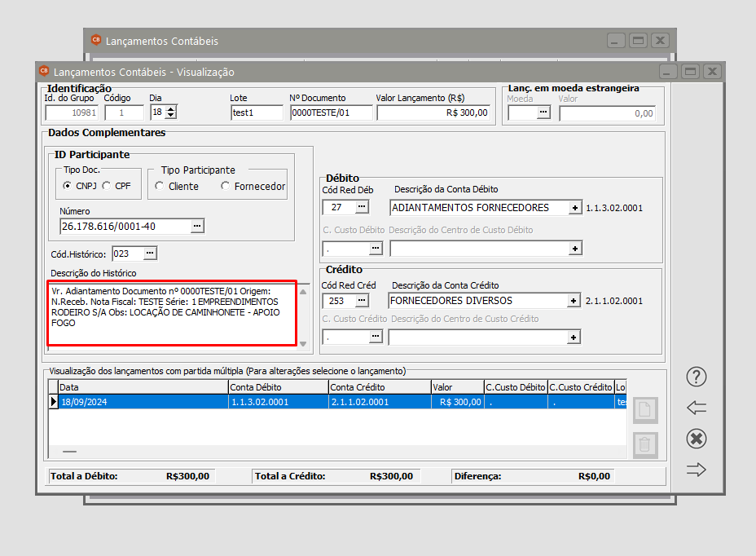Go to next entry with right arrow
756x556 pixels.
point(697,470)
